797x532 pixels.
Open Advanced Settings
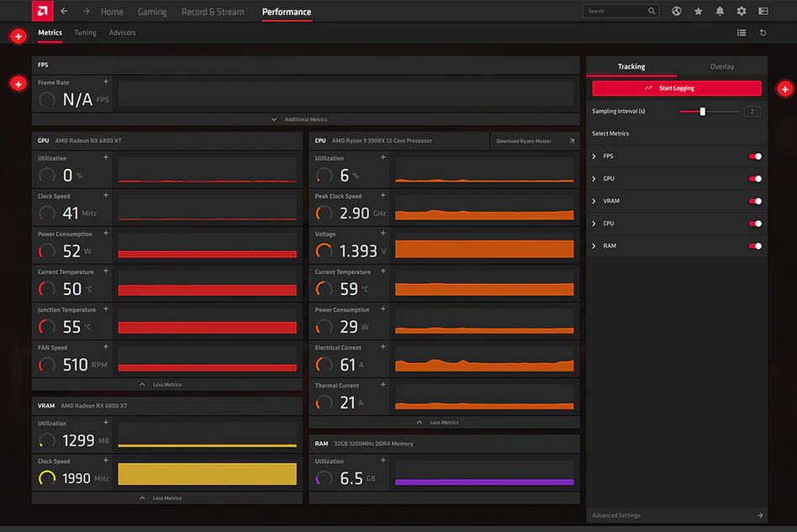[x=677, y=515]
